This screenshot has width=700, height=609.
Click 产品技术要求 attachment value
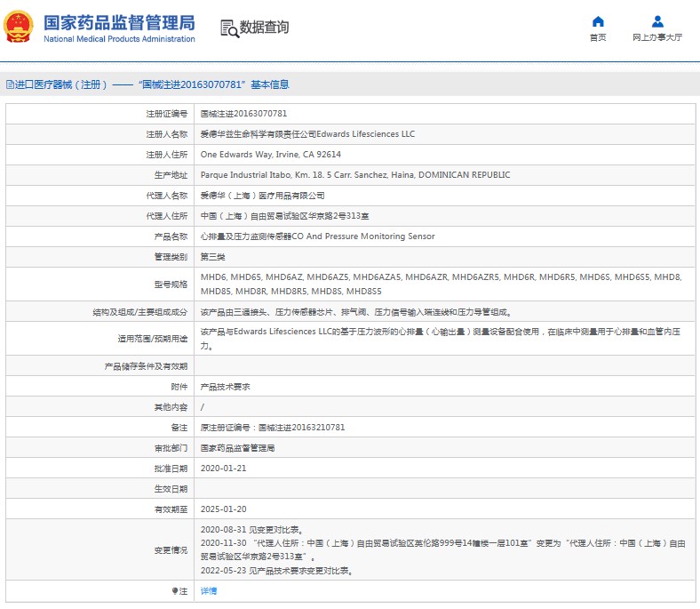(225, 387)
